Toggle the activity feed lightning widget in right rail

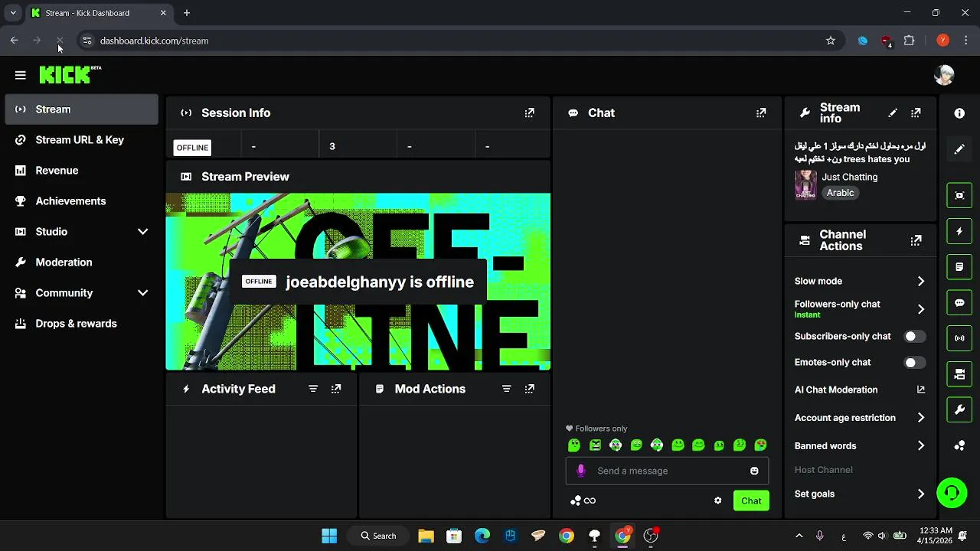(x=959, y=231)
